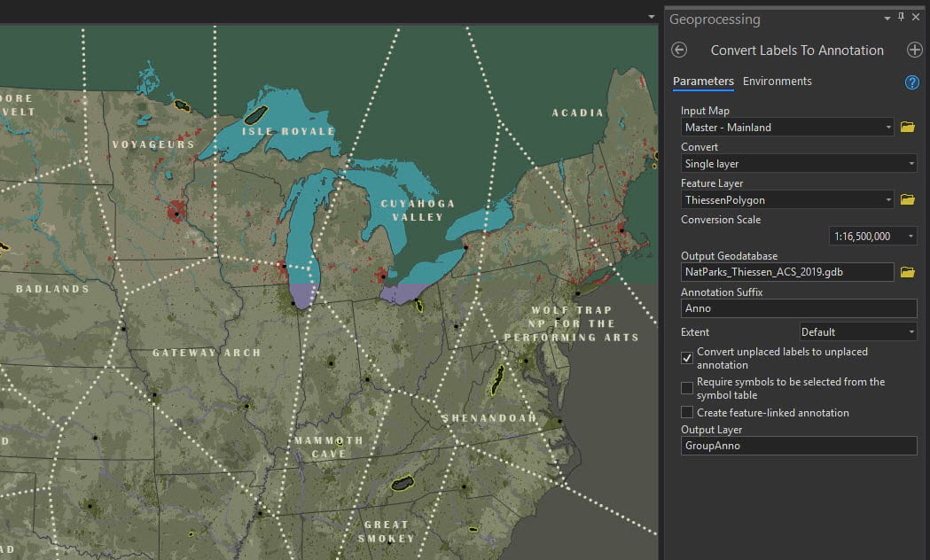Open map view options dropdown arrow

(x=652, y=17)
